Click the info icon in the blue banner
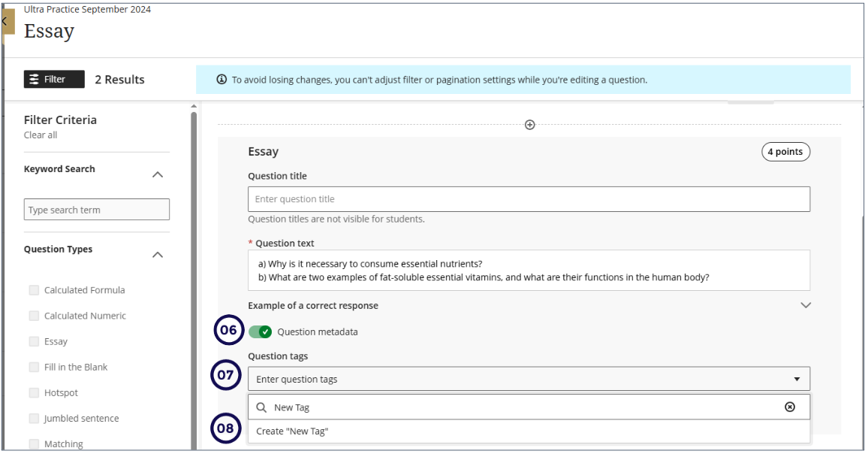Image resolution: width=868 pixels, height=454 pixels. 222,80
